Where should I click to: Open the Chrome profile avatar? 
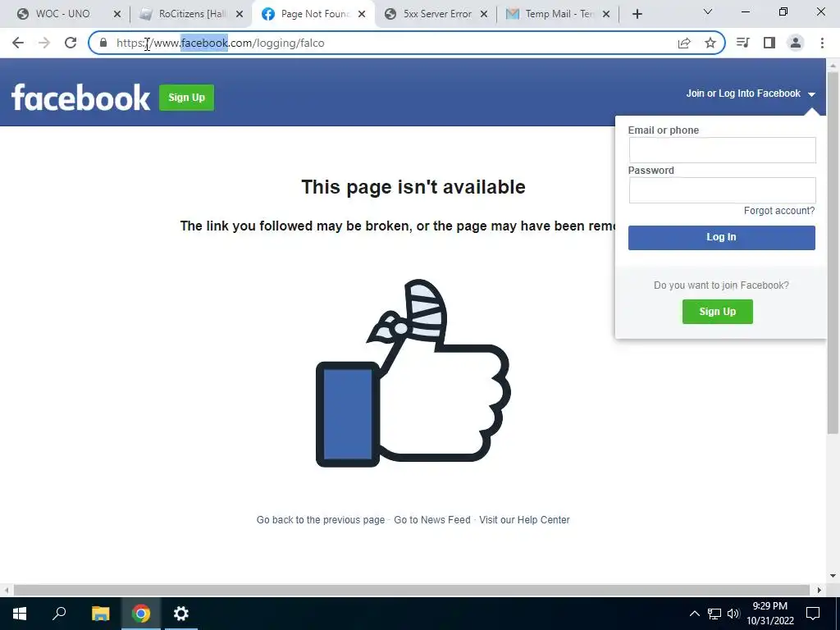796,43
